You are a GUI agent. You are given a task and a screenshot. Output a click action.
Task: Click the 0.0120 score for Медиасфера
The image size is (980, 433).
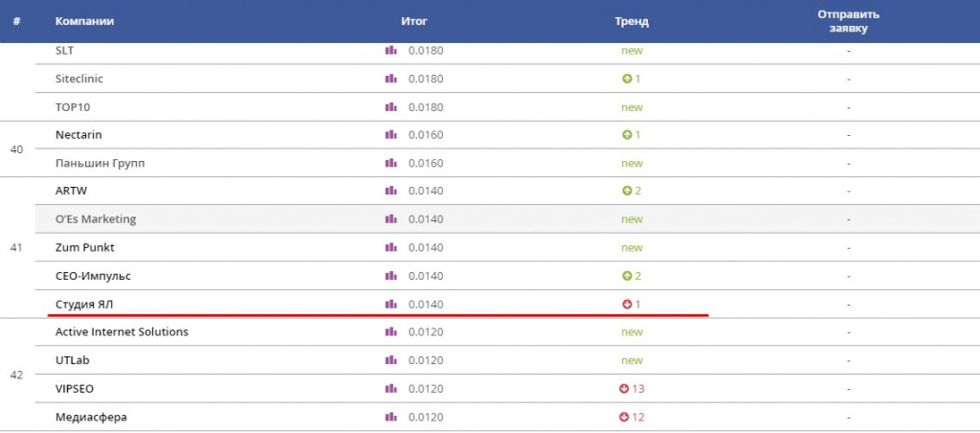pos(426,418)
